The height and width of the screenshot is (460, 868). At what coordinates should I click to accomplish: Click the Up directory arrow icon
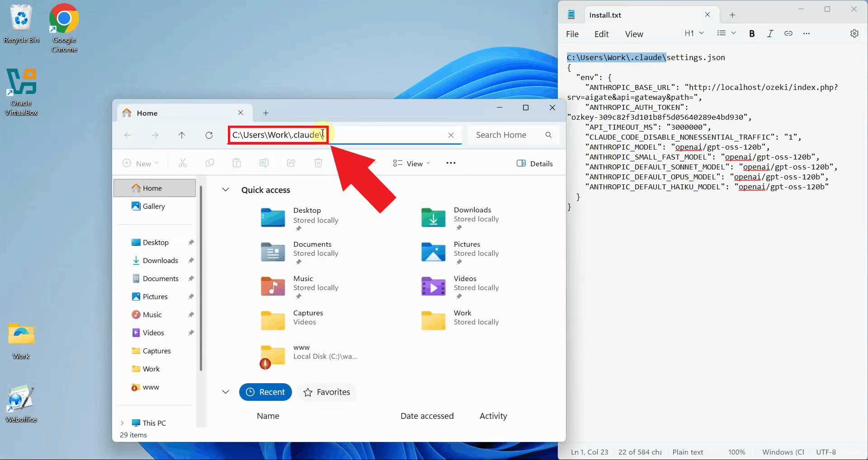[x=182, y=135]
